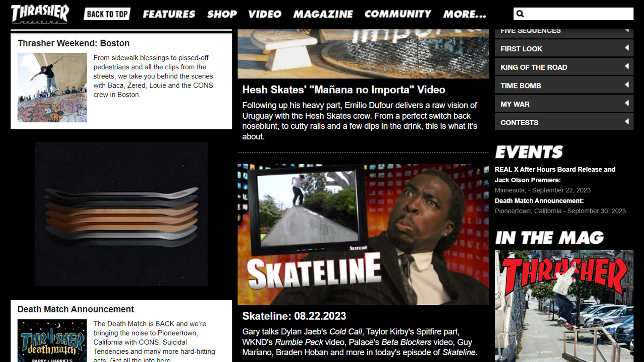This screenshot has height=362, width=644.
Task: Expand the First Look category arrow
Action: pos(627,48)
